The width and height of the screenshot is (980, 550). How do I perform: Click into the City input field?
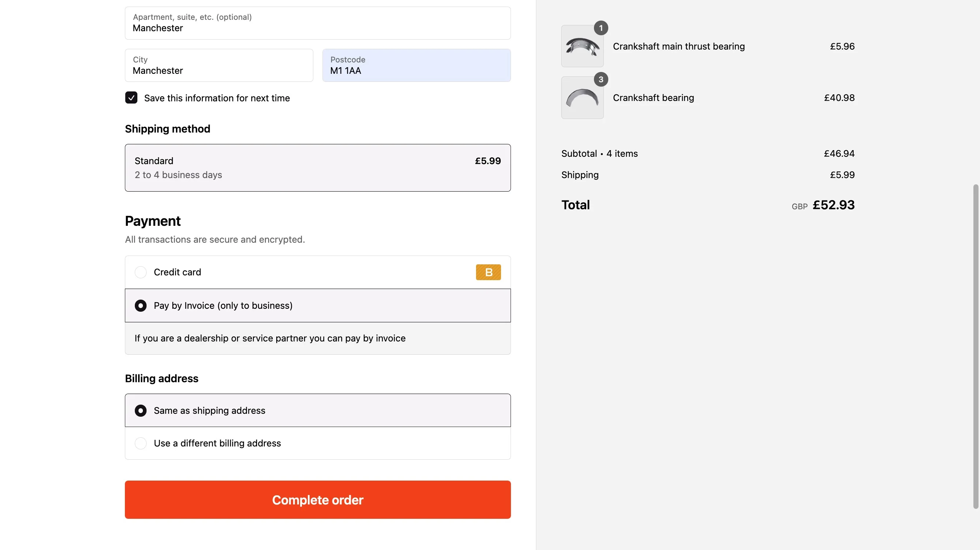point(219,65)
